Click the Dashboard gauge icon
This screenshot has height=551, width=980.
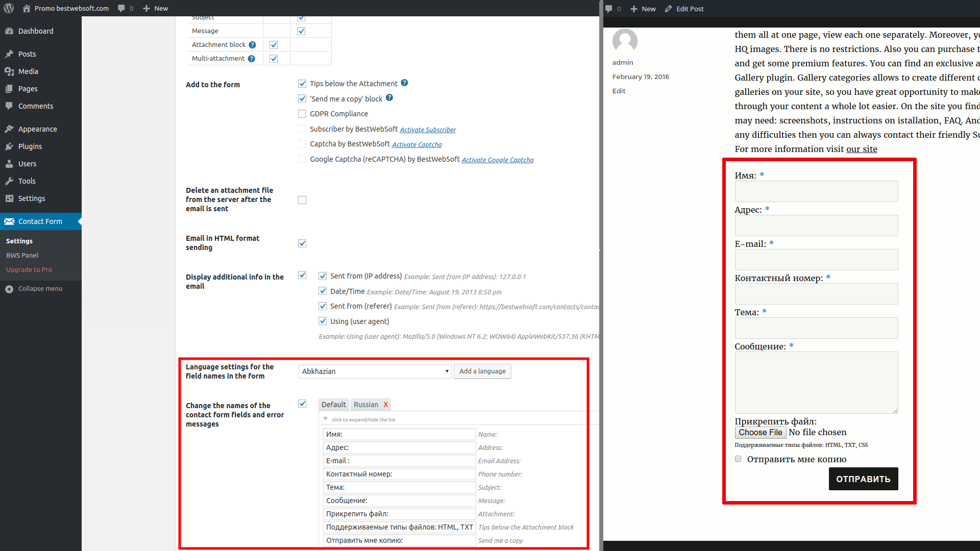pos(9,31)
